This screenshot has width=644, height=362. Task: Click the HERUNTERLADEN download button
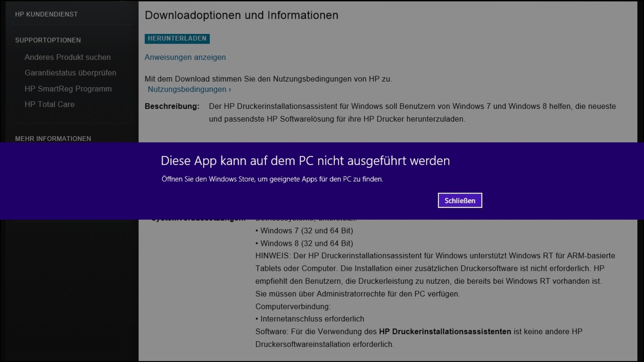pyautogui.click(x=177, y=38)
